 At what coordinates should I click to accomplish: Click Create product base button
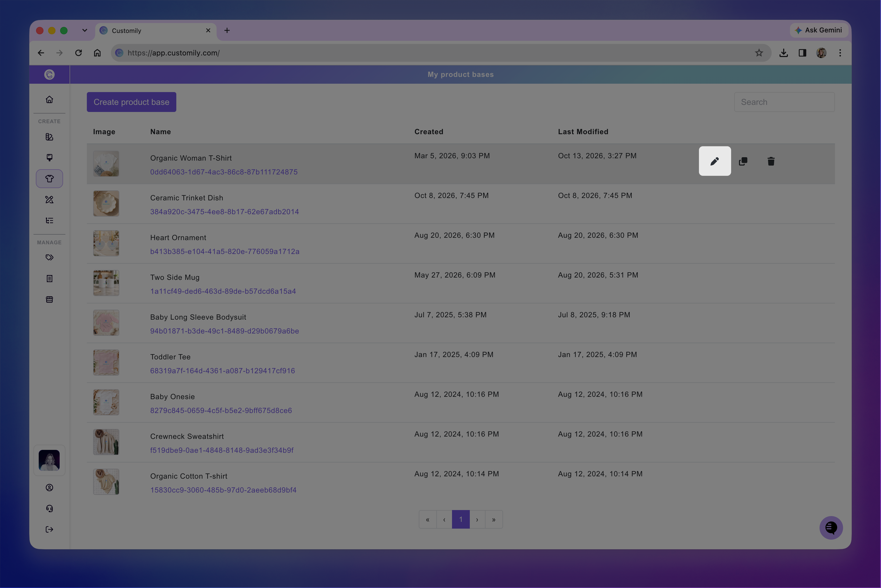(131, 102)
